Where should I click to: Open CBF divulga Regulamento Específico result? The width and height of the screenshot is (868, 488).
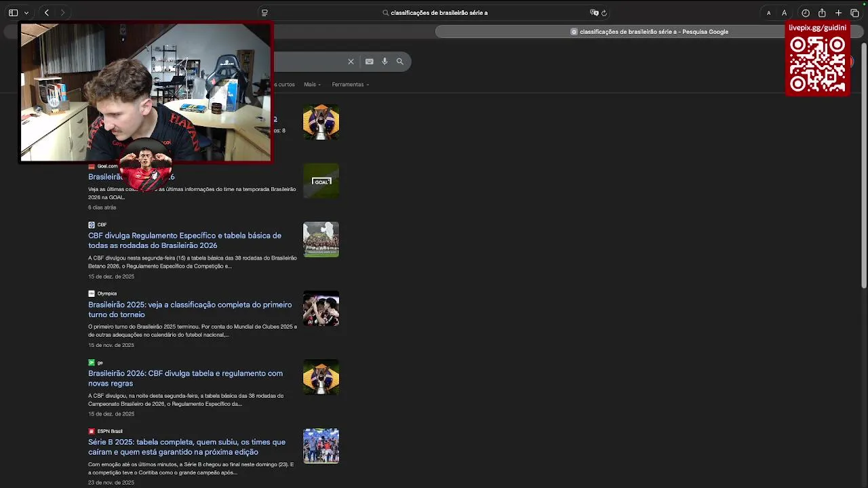point(184,241)
